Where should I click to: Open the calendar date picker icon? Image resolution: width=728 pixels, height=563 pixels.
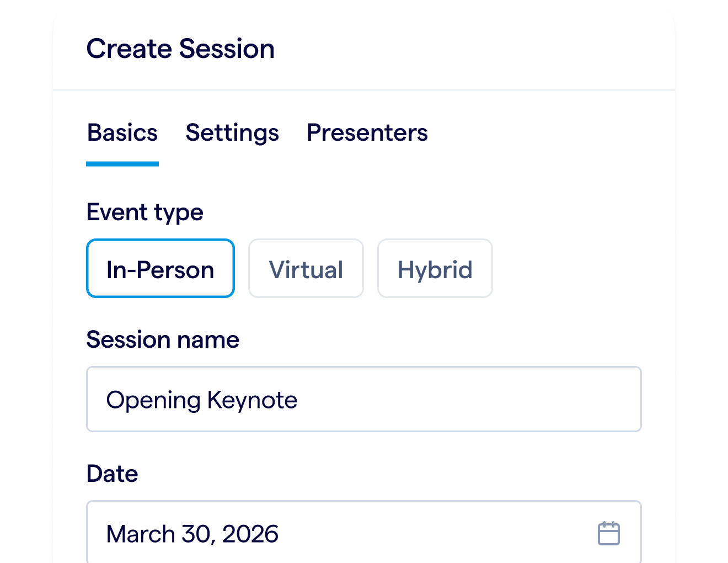point(608,533)
